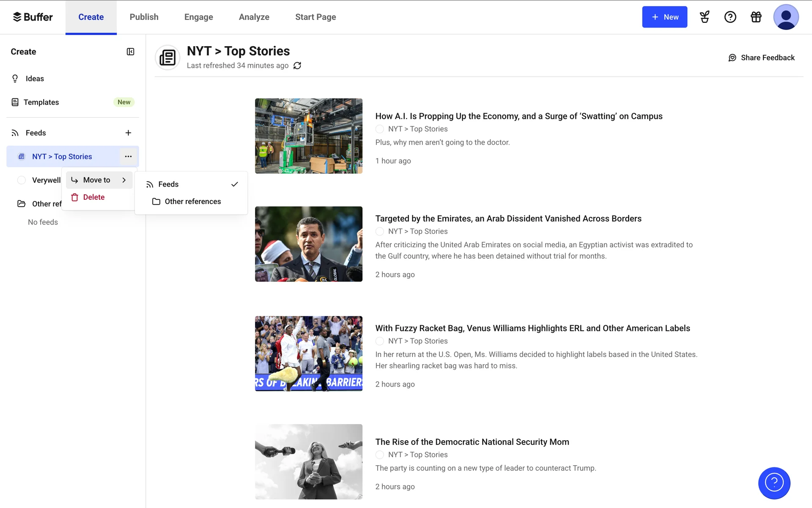Open the gift rewards icon
The height and width of the screenshot is (508, 812).
click(756, 17)
